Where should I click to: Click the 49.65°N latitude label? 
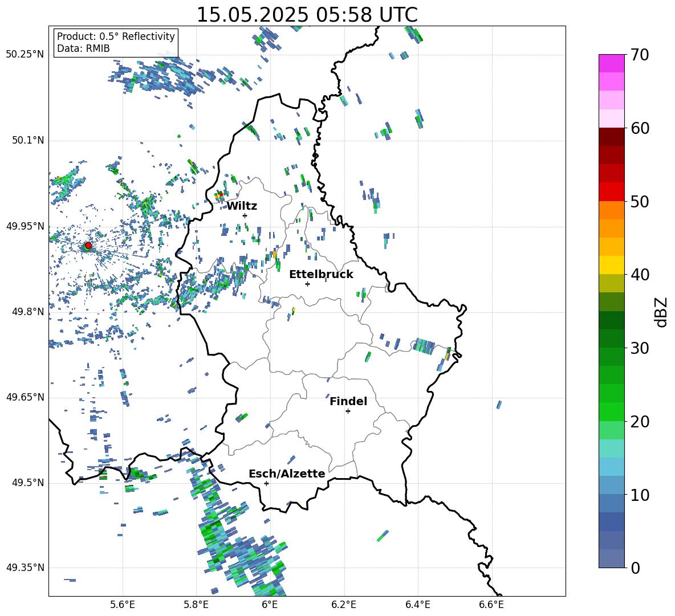click(x=25, y=397)
